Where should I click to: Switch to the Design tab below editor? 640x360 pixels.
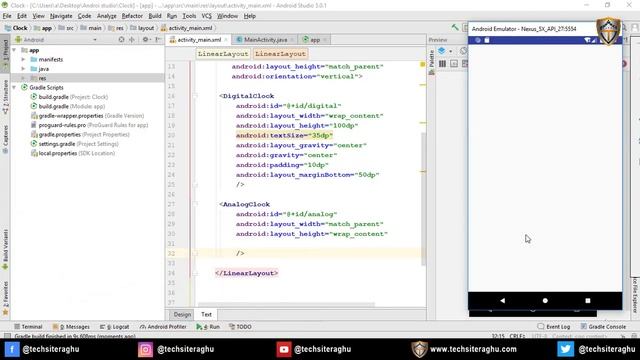pyautogui.click(x=182, y=314)
